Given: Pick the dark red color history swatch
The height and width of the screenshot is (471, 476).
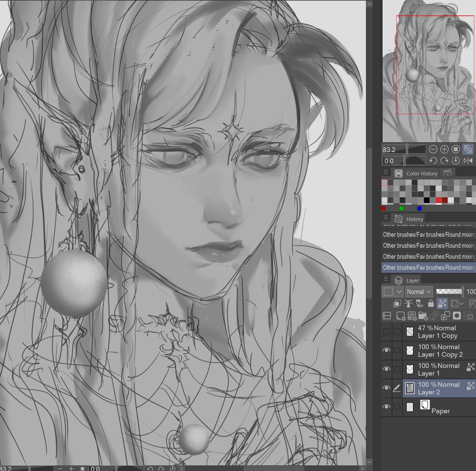Looking at the screenshot, I should [x=445, y=200].
